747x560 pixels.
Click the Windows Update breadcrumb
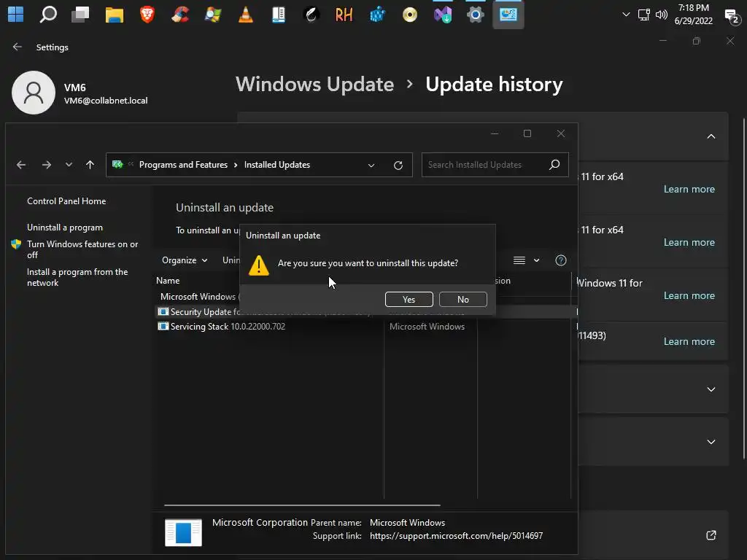click(x=314, y=85)
